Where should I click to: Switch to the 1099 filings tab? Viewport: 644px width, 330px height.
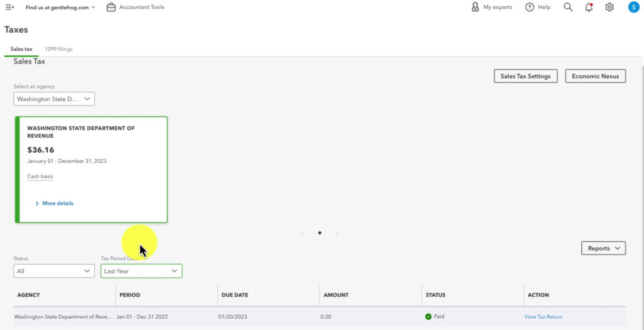pos(58,49)
